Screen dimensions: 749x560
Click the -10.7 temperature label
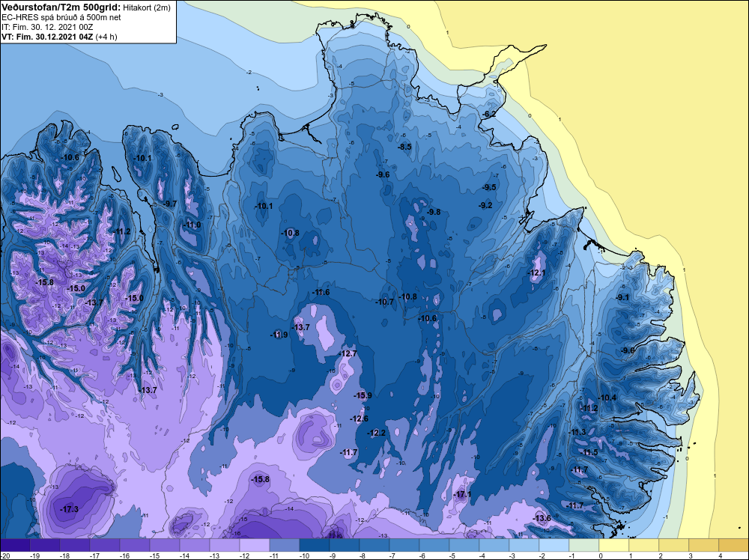click(x=384, y=302)
